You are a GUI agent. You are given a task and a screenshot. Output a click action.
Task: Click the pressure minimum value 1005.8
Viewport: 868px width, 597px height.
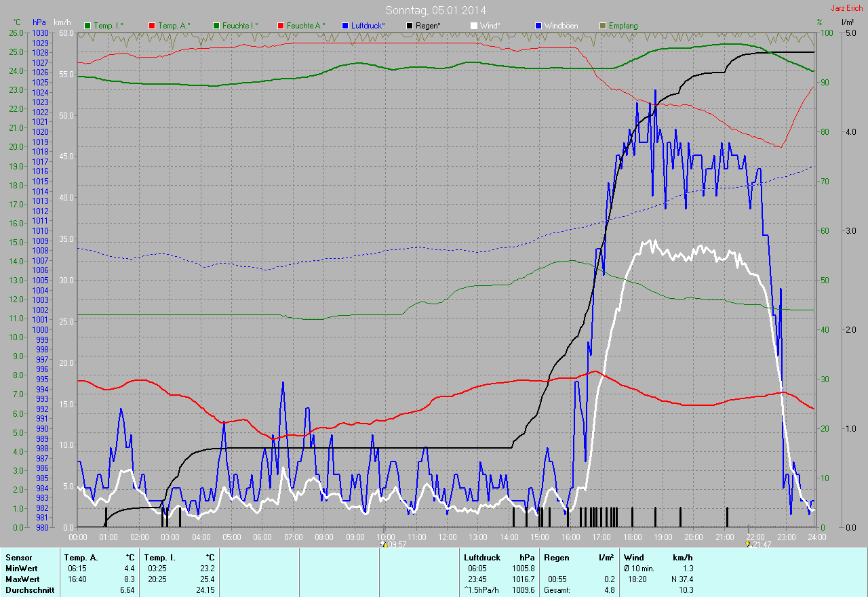click(524, 568)
